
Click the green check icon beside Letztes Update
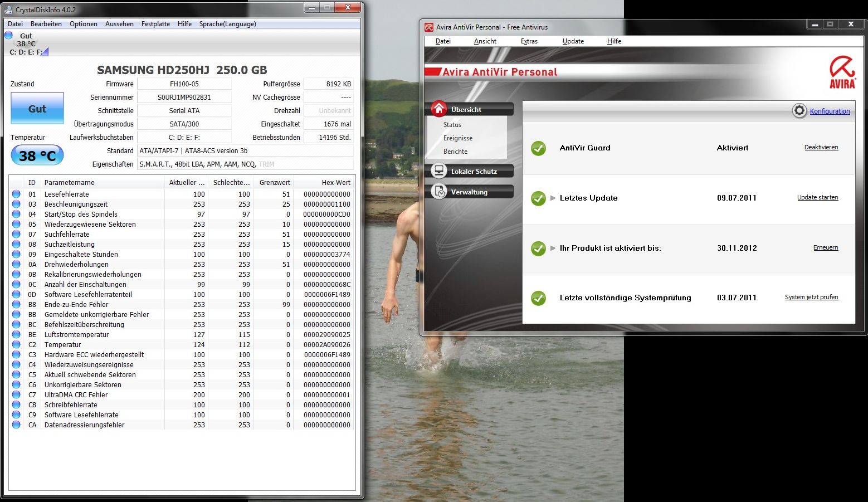point(538,198)
